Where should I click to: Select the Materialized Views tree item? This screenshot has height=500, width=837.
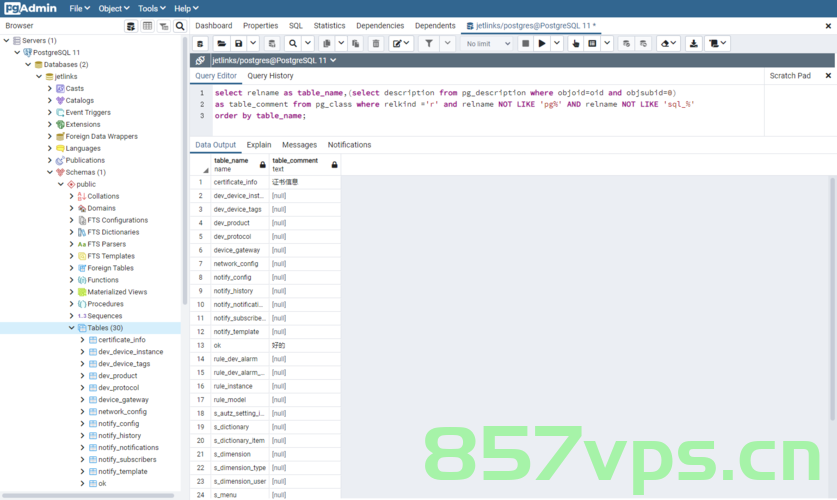(x=117, y=292)
